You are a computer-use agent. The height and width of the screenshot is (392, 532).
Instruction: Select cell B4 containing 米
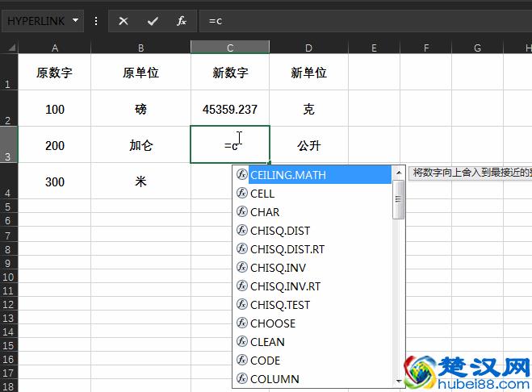tap(140, 181)
